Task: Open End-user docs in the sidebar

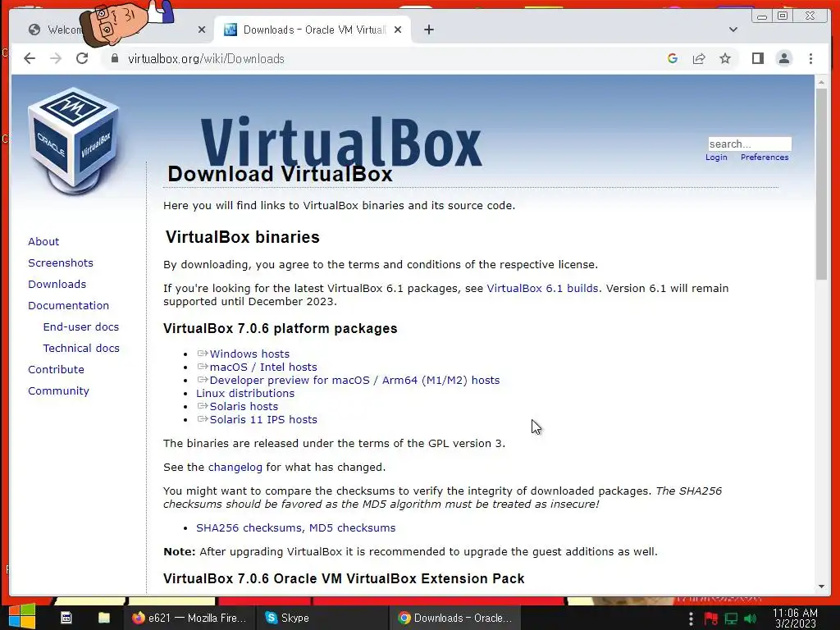Action: (81, 326)
